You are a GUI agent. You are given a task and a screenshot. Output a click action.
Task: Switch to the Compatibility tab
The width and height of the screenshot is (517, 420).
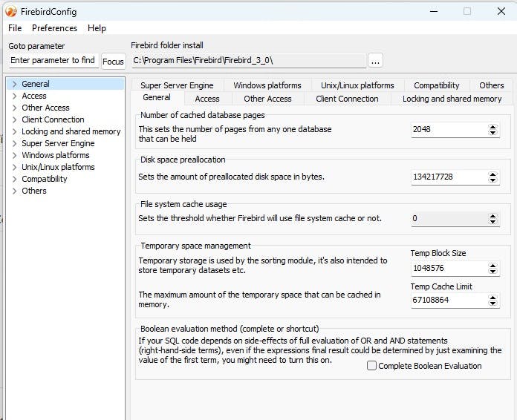[437, 85]
